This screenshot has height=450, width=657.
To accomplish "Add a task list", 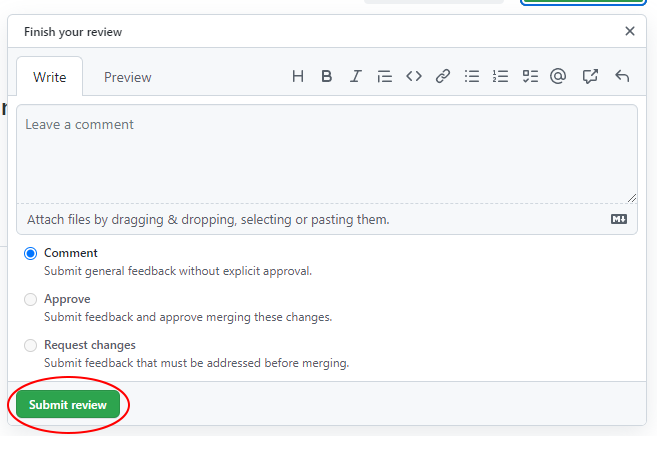I will click(x=530, y=76).
